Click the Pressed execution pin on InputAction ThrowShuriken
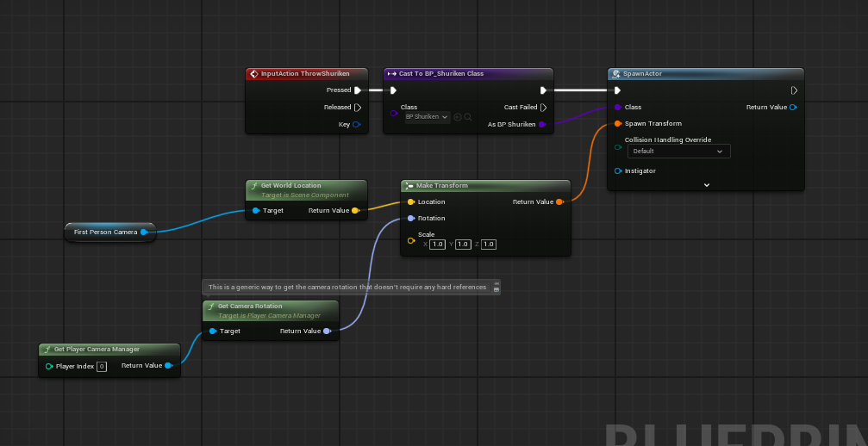Image resolution: width=868 pixels, height=446 pixels. tap(358, 90)
